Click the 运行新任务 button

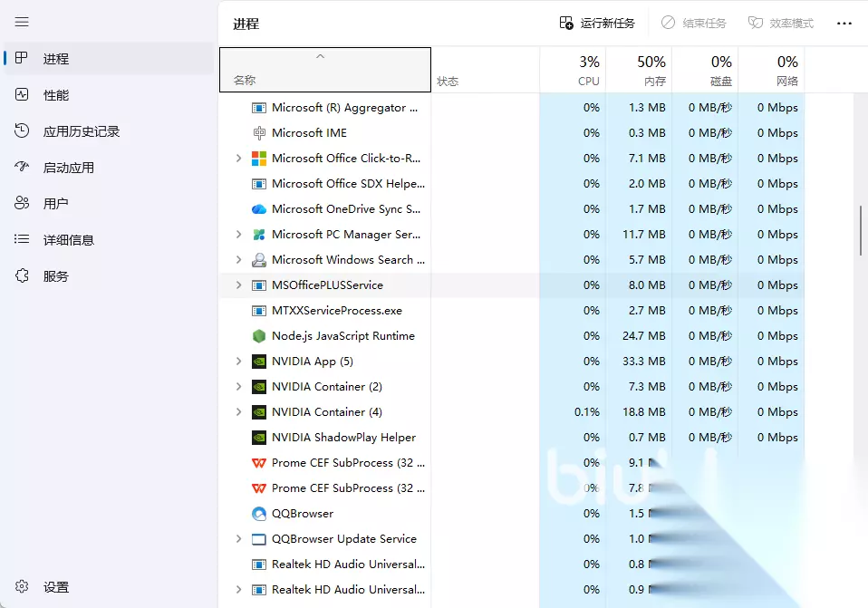tap(597, 24)
